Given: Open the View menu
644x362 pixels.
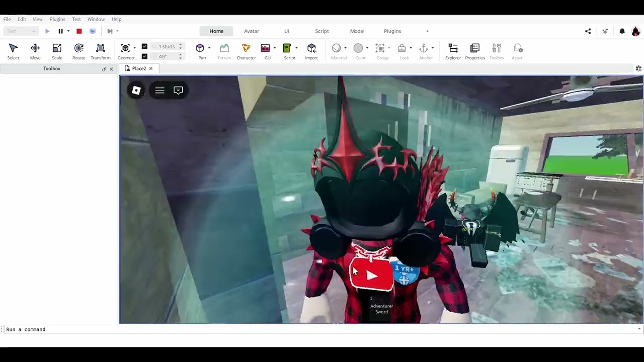Looking at the screenshot, I should 38,19.
